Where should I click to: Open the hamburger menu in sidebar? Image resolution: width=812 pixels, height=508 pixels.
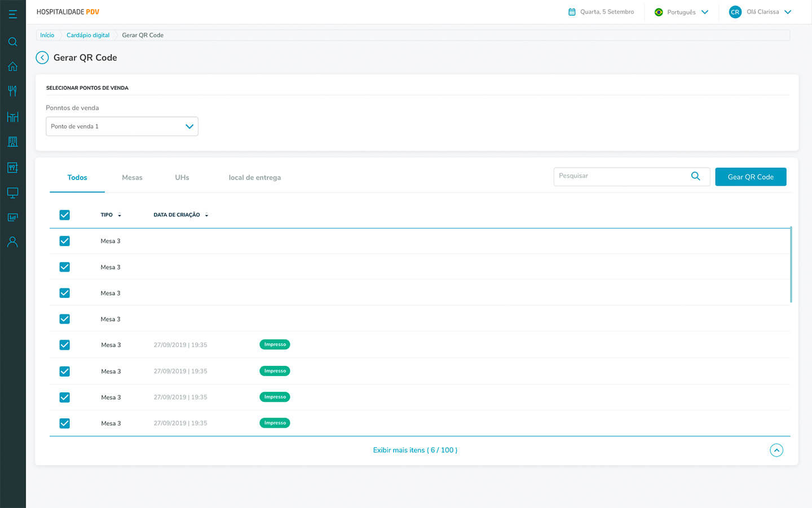[12, 14]
